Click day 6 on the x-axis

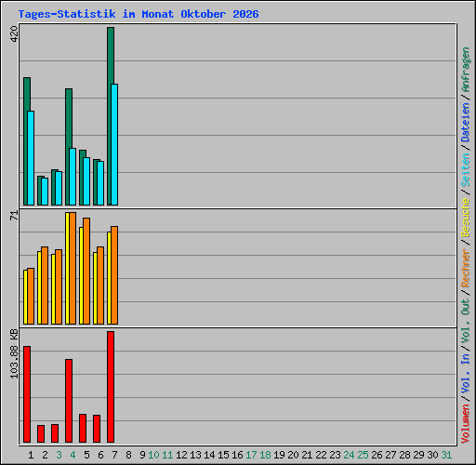click(x=100, y=455)
